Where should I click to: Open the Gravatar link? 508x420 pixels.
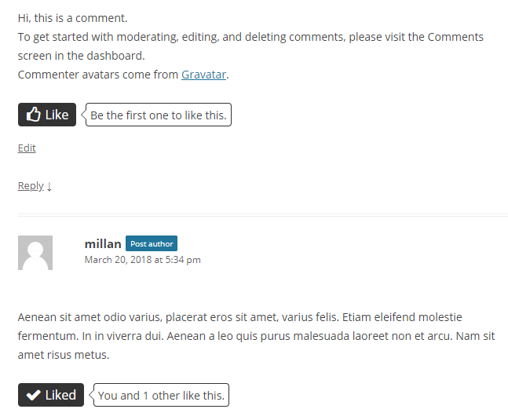(203, 75)
